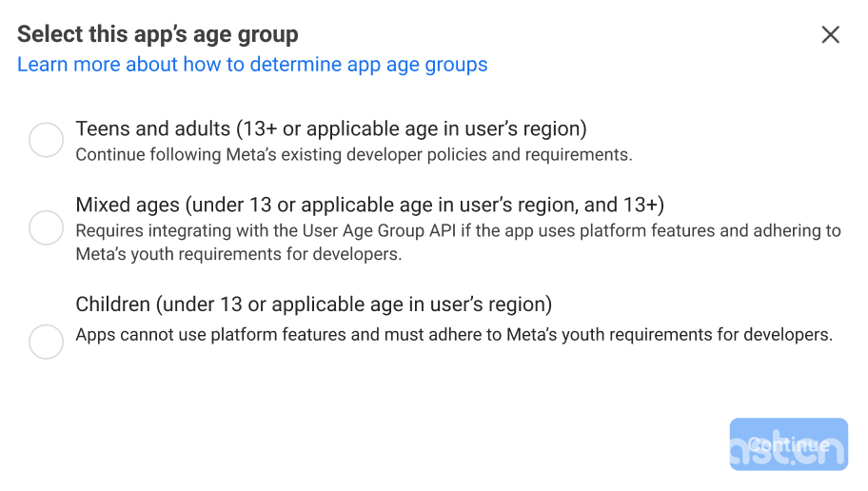868x491 pixels.
Task: Click the Continue button
Action: 789,444
